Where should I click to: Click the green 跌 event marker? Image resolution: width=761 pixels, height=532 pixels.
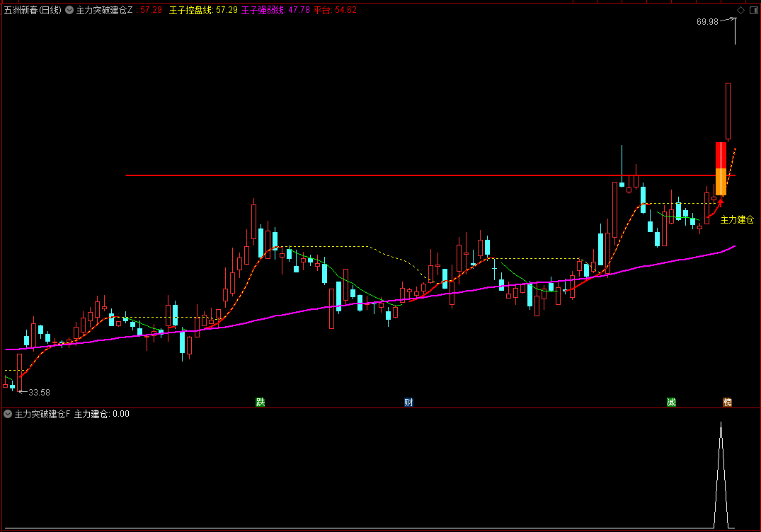point(261,403)
